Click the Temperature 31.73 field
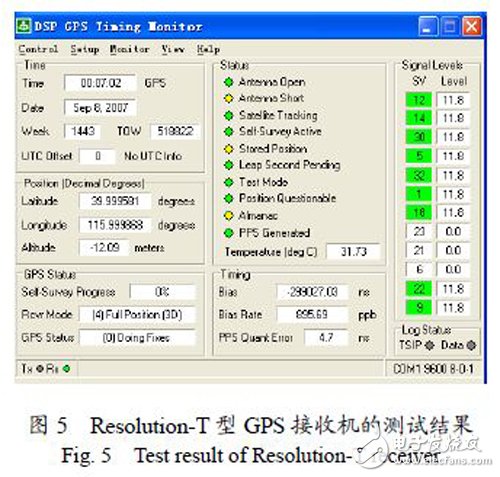 tap(353, 251)
